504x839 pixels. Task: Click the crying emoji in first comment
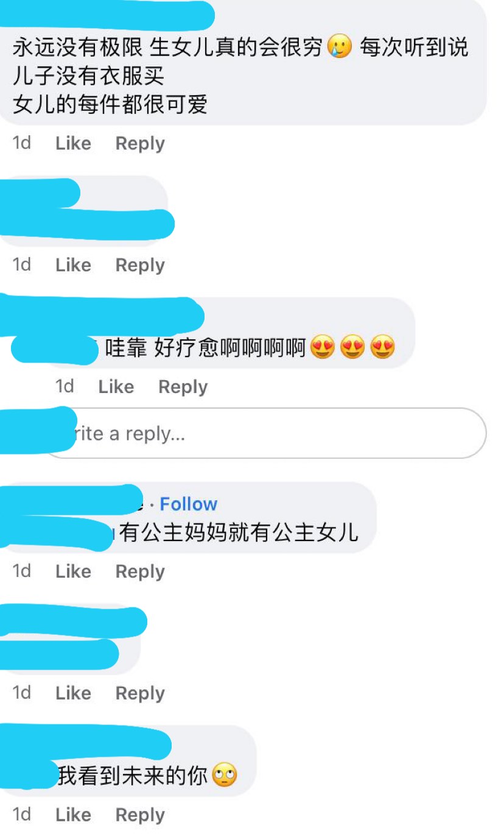[340, 48]
